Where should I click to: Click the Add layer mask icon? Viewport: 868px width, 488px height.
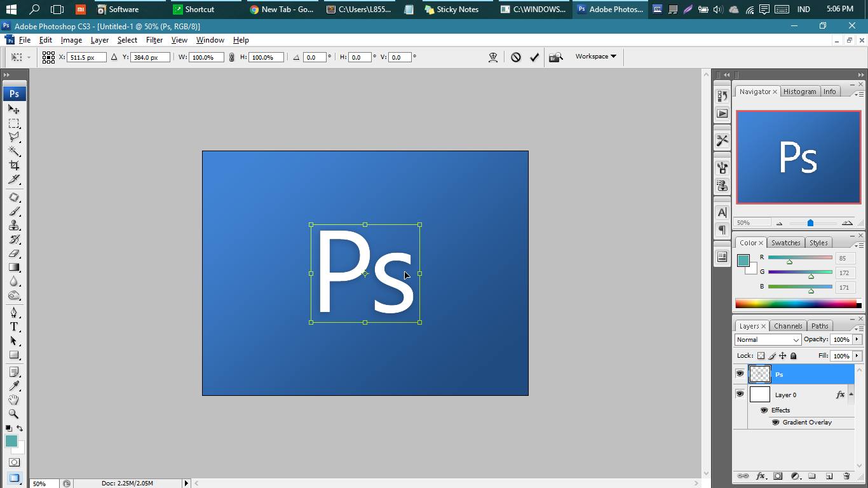point(778,477)
